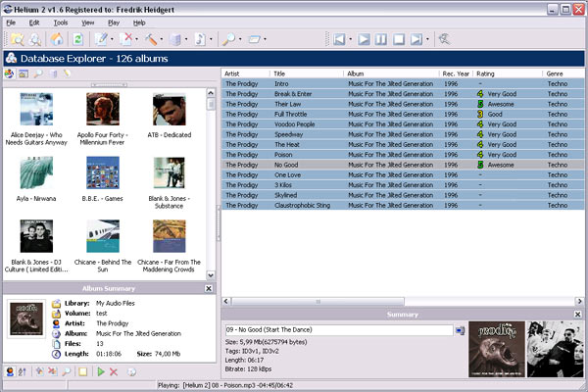Open the Edit menu
588x392 pixels.
34,23
